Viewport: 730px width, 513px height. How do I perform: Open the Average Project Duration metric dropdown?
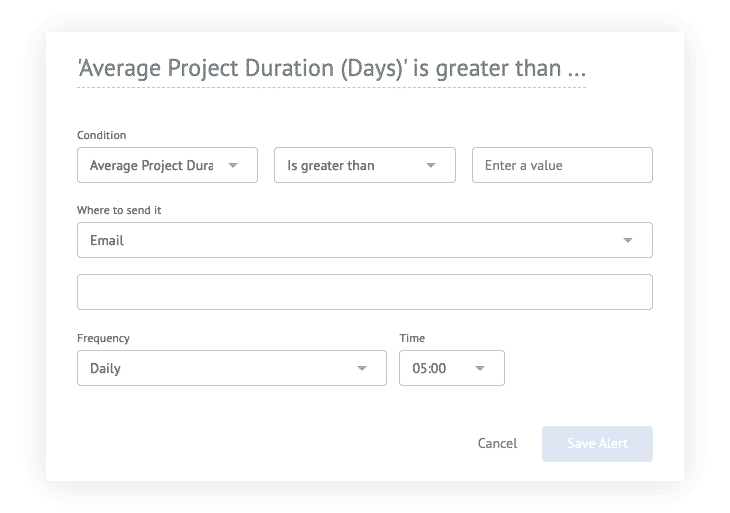pos(167,165)
